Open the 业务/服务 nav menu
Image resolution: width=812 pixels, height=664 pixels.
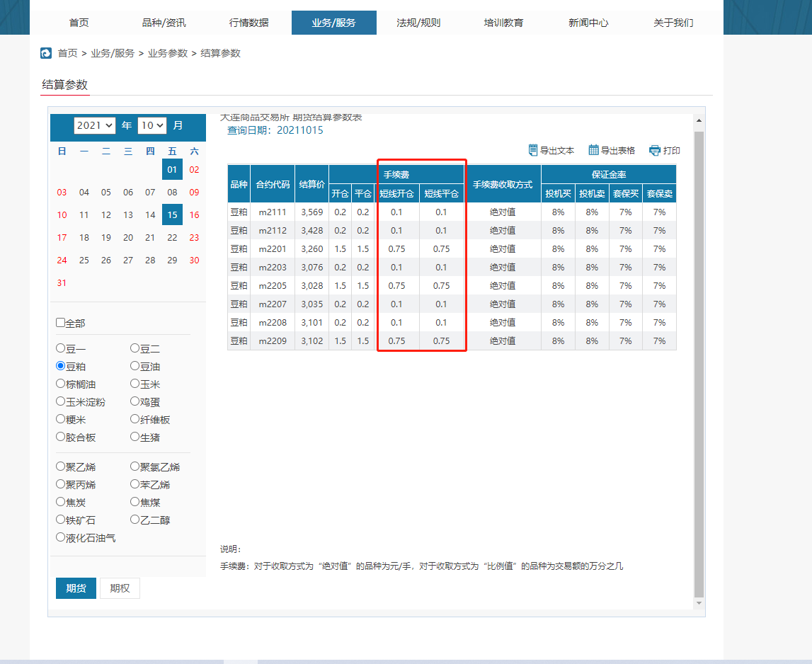(334, 23)
